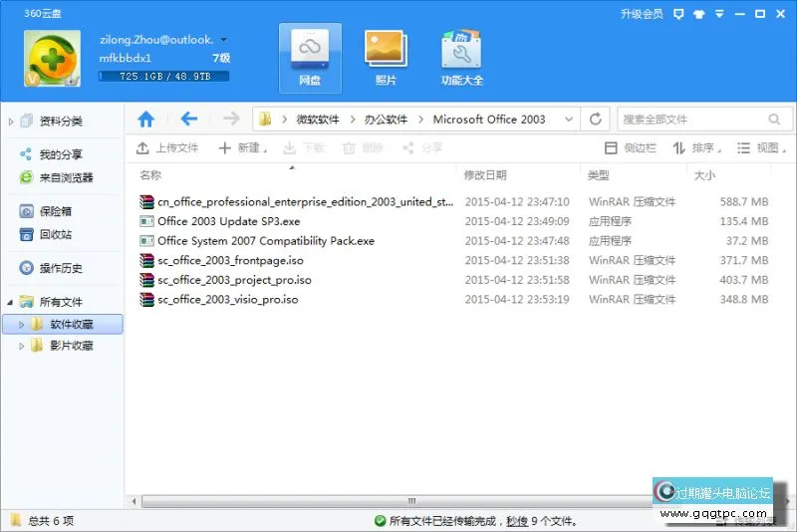Viewport: 797px width, 532px height.
Task: Select the 影片收藏 folder
Action: tap(72, 346)
